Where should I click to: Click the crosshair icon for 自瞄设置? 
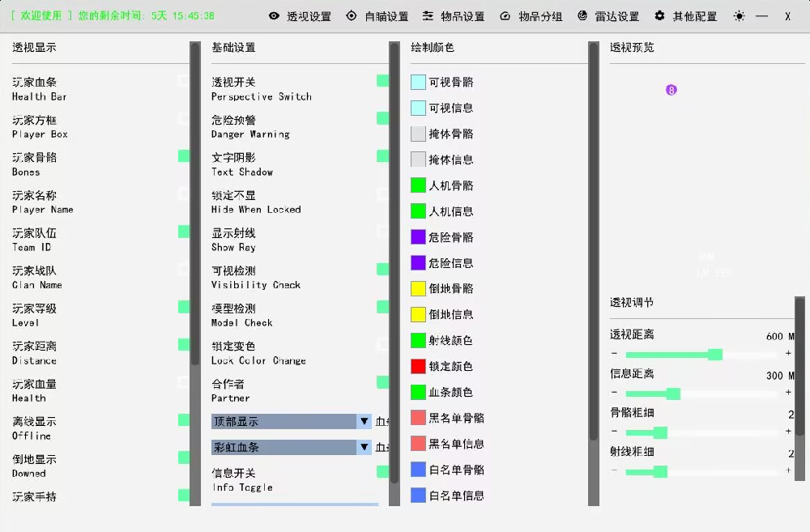pyautogui.click(x=352, y=16)
